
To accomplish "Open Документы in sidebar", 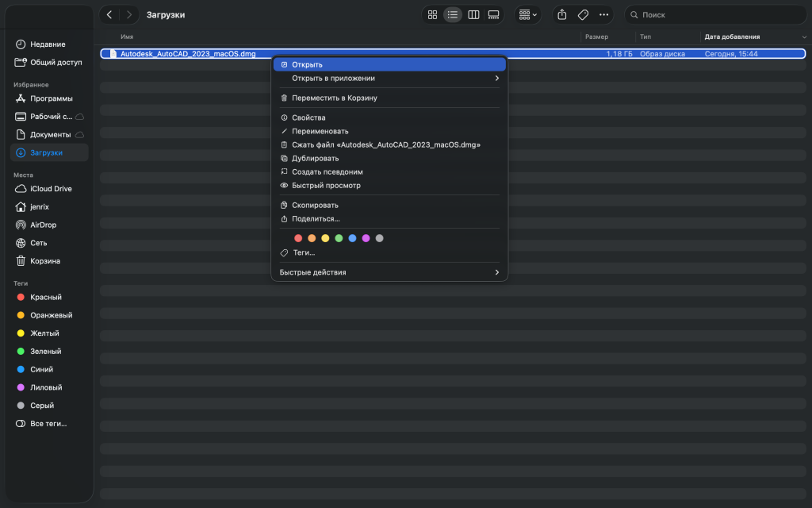I will tap(49, 134).
